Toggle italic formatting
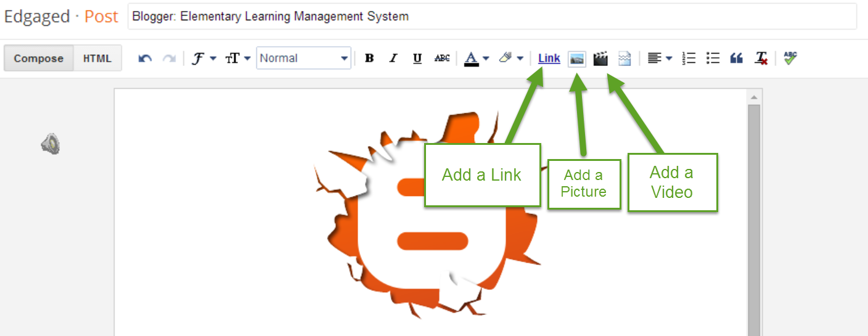This screenshot has width=868, height=336. 393,59
